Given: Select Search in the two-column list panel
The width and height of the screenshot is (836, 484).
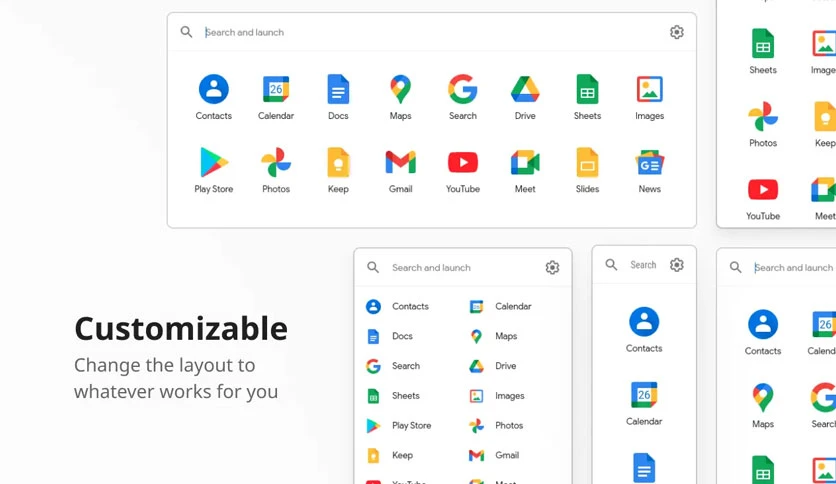Looking at the screenshot, I should (393, 366).
